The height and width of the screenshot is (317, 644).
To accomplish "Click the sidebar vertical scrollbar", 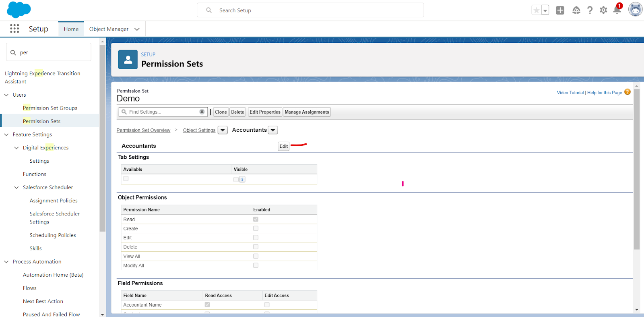I will click(x=103, y=138).
